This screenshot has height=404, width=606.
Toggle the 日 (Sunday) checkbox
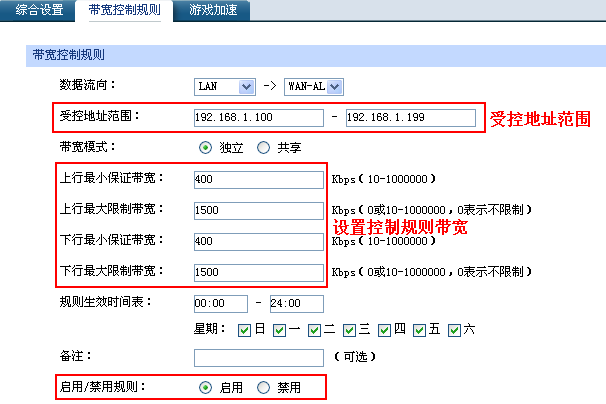[244, 331]
